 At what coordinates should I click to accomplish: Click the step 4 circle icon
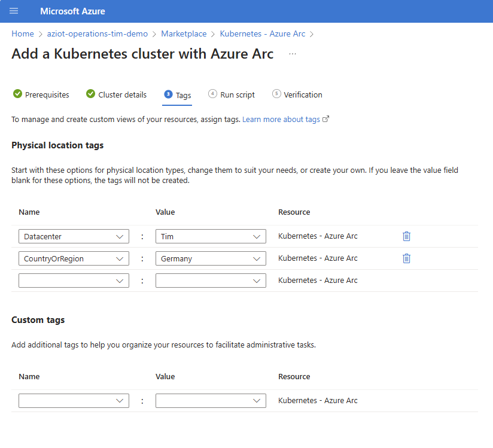[x=212, y=94]
